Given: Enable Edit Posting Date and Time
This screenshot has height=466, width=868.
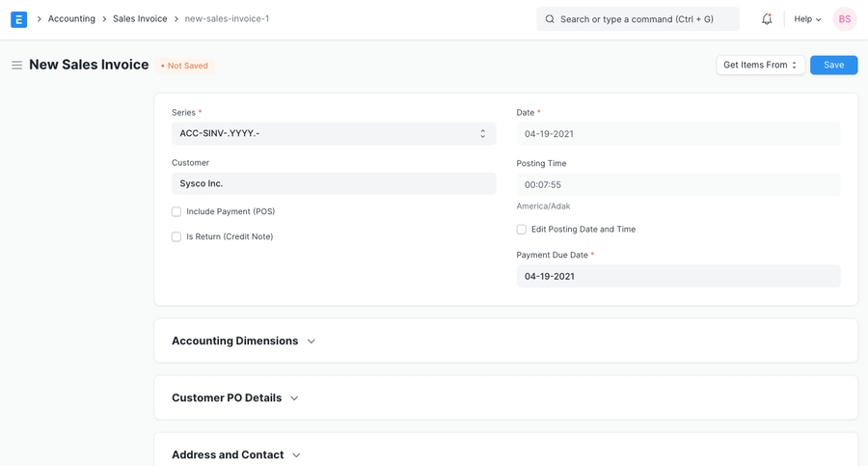Looking at the screenshot, I should click(522, 230).
